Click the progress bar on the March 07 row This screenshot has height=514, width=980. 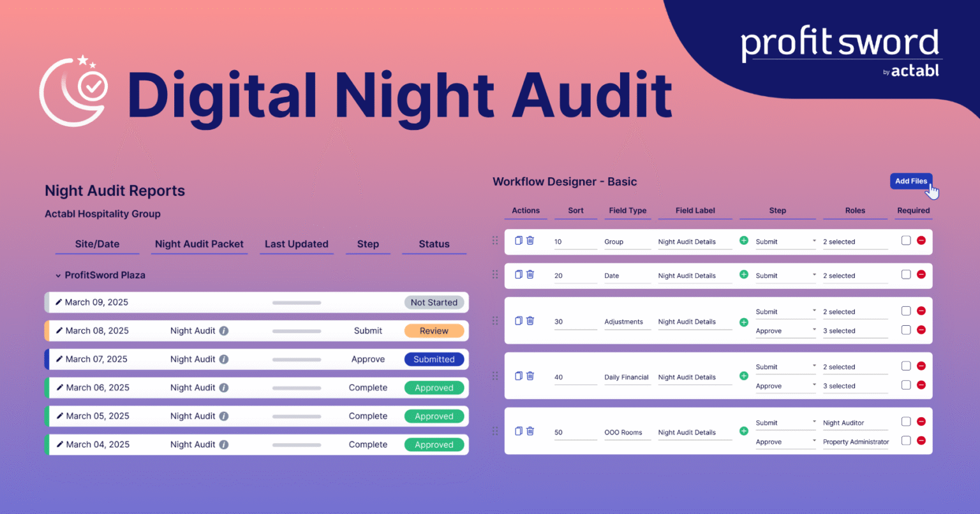click(296, 359)
